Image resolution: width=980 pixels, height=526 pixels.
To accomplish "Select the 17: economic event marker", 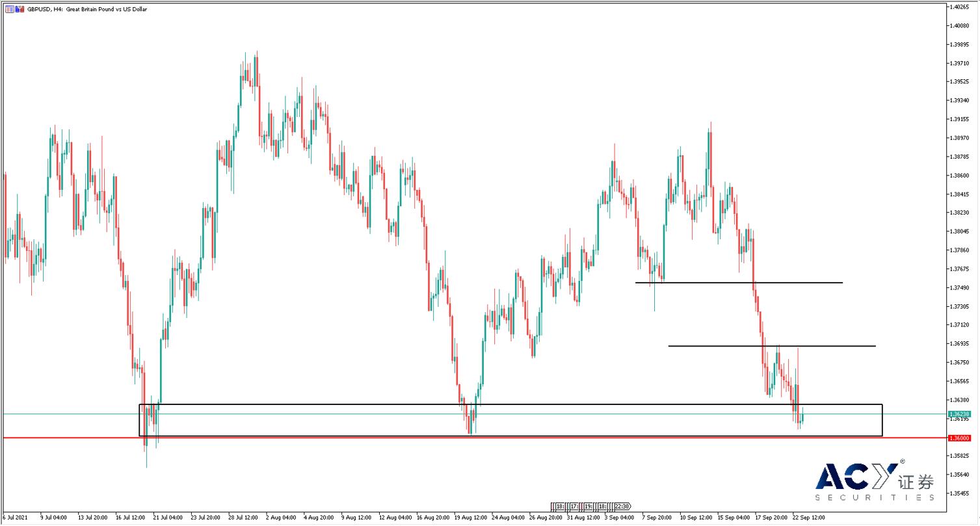I will pyautogui.click(x=575, y=506).
